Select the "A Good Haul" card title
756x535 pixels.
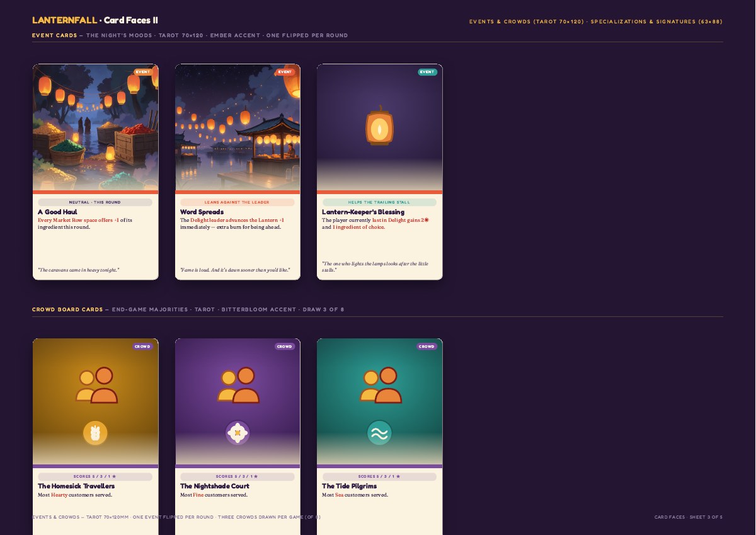(57, 212)
